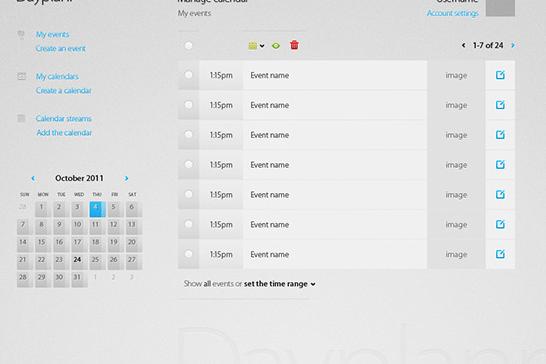This screenshot has width=546, height=364.
Task: Select the first event row checkbox
Action: click(x=188, y=75)
